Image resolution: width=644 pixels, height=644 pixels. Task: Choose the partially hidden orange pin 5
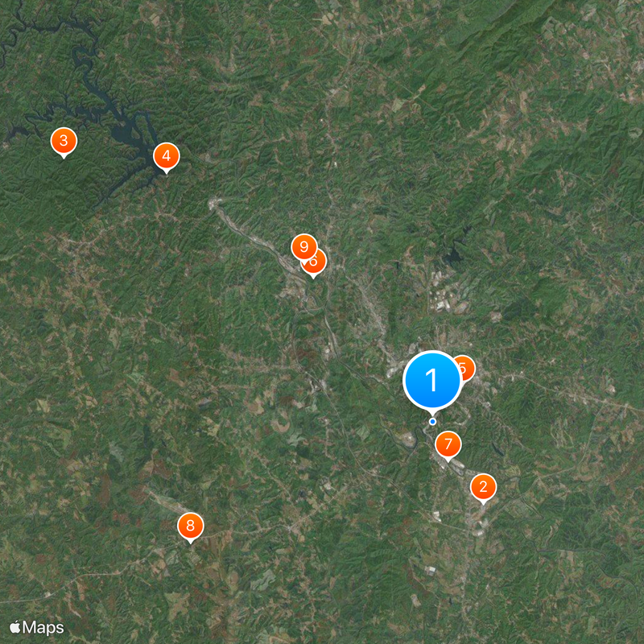coord(466,369)
